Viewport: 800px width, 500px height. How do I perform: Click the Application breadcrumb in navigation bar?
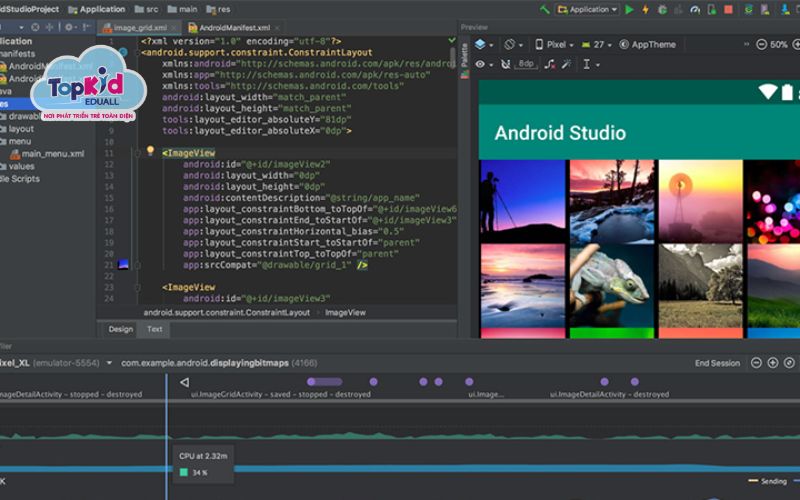96,9
